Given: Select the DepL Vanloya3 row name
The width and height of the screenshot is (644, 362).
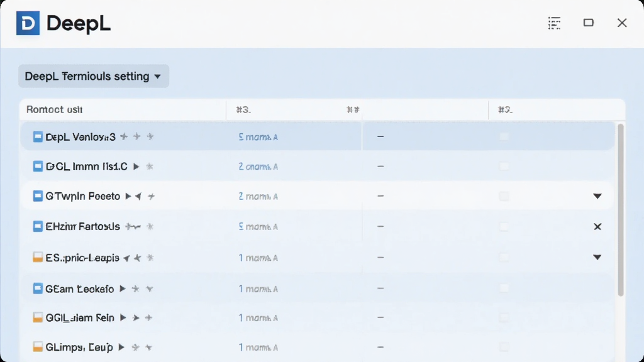Looking at the screenshot, I should coord(80,136).
